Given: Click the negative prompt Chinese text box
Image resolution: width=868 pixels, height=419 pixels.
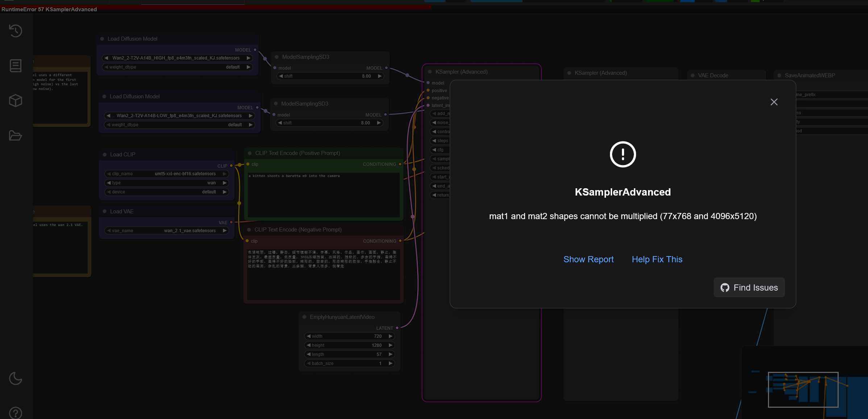Looking at the screenshot, I should pos(323,274).
